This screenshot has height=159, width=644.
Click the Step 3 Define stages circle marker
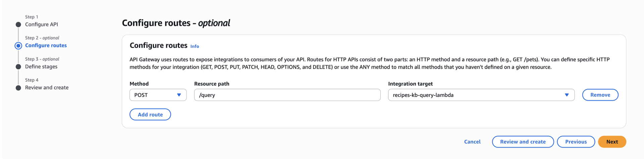(18, 67)
